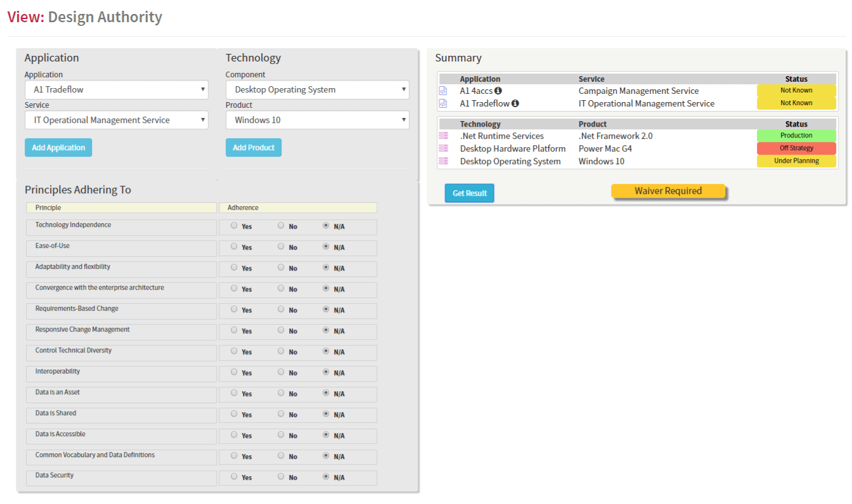The width and height of the screenshot is (852, 504).
Task: Select Yes for Data is an Asset
Action: (x=235, y=392)
